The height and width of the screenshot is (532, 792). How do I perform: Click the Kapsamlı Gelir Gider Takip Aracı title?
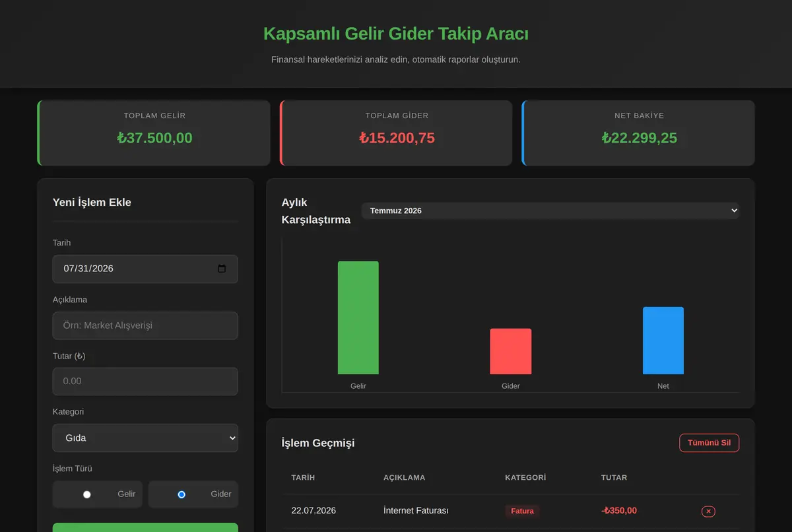(x=396, y=34)
